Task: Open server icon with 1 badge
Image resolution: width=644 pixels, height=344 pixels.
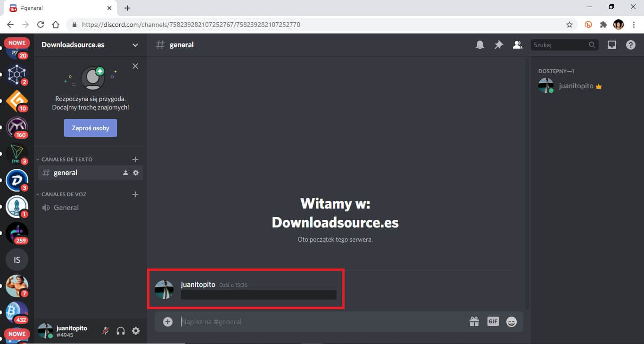Action: [17, 207]
